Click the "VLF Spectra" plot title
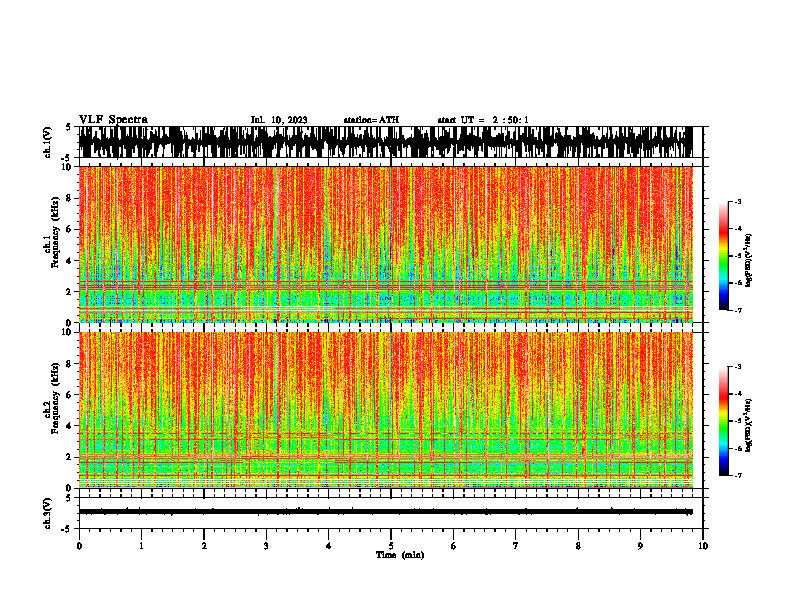Viewport: 792px width, 612px height. coord(113,120)
